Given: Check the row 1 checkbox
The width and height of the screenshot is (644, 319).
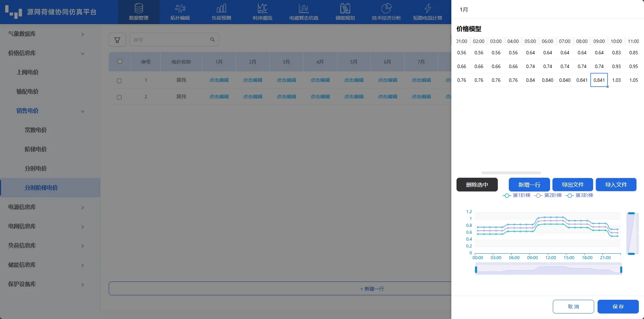Looking at the screenshot, I should pos(119,80).
